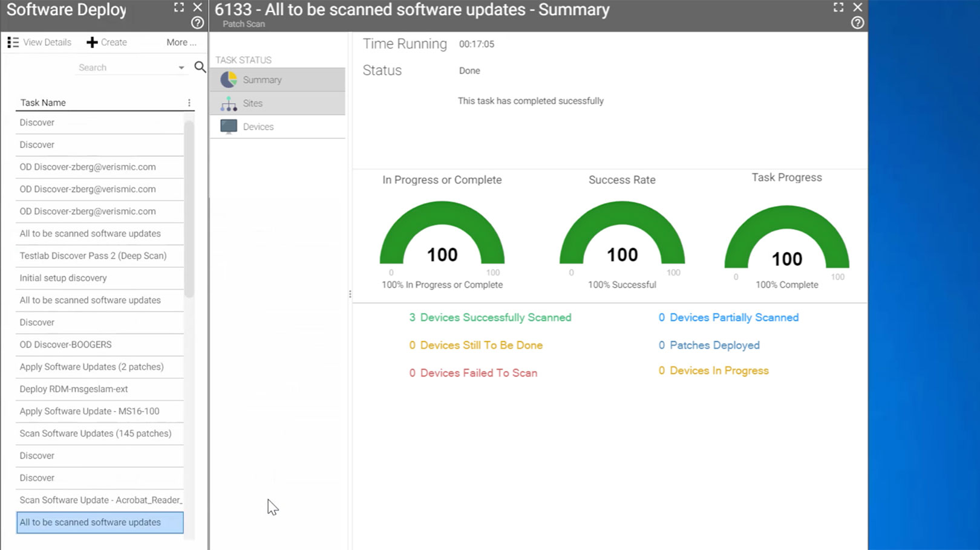Viewport: 980px width, 550px height.
Task: Select Scan Software Updates (145 patches) task
Action: pyautogui.click(x=95, y=433)
